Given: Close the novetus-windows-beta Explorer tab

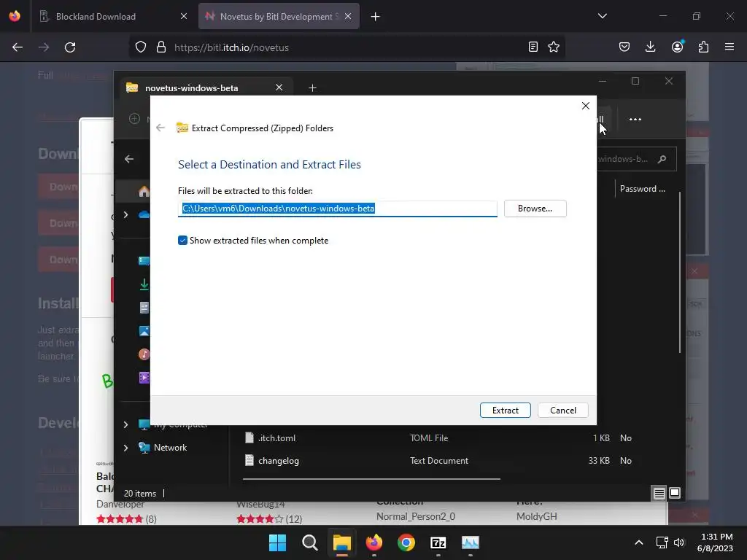Looking at the screenshot, I should pyautogui.click(x=279, y=87).
